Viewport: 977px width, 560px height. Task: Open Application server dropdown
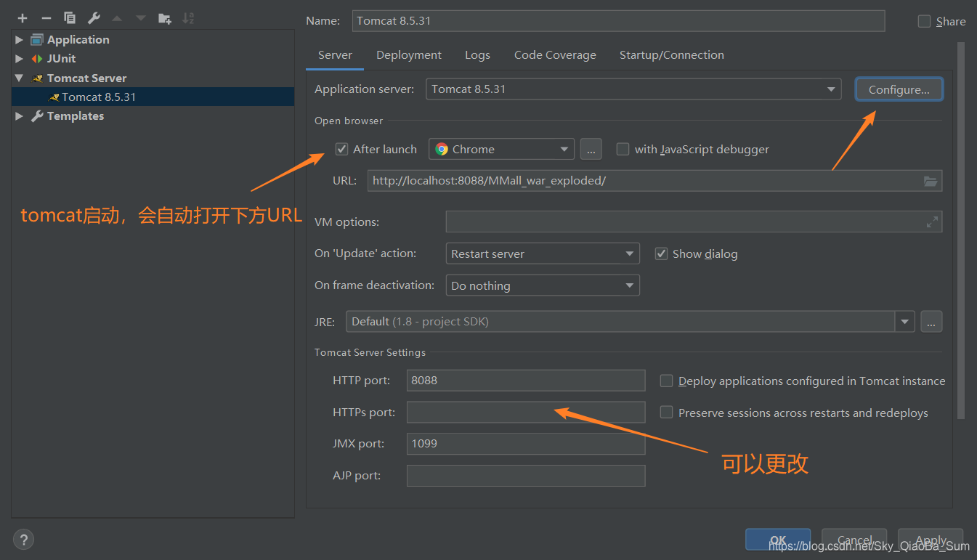point(633,89)
